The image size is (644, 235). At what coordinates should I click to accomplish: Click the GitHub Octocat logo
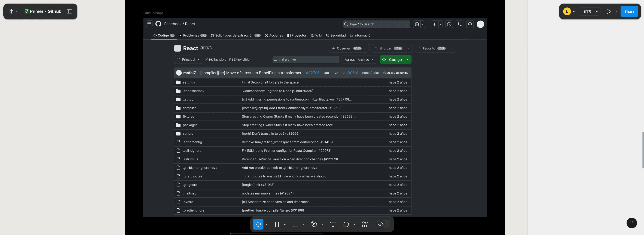coord(158,24)
